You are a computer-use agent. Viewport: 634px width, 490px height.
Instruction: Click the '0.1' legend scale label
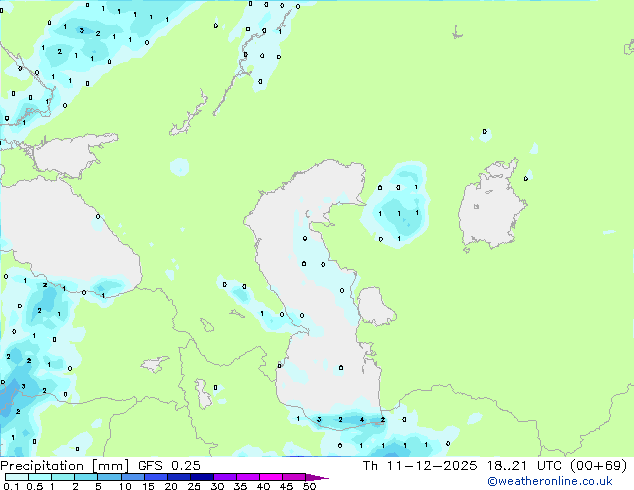pos(11,486)
